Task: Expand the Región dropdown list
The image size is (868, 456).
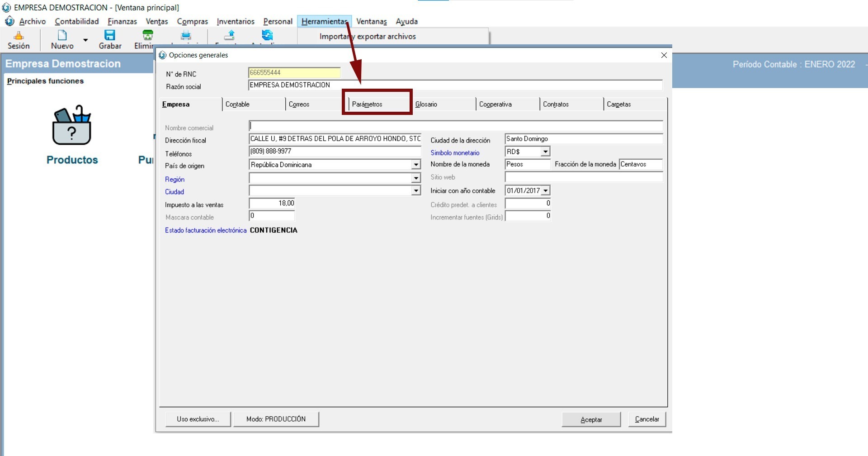Action: pos(416,179)
